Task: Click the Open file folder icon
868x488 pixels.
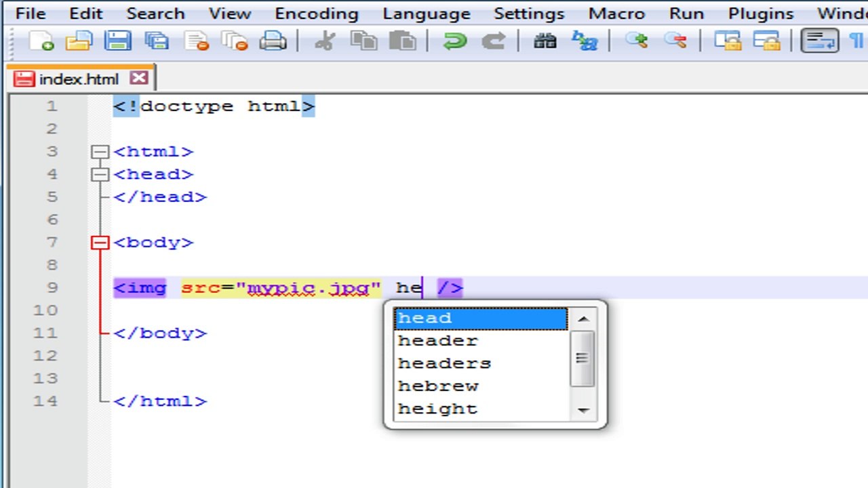Action: [79, 41]
